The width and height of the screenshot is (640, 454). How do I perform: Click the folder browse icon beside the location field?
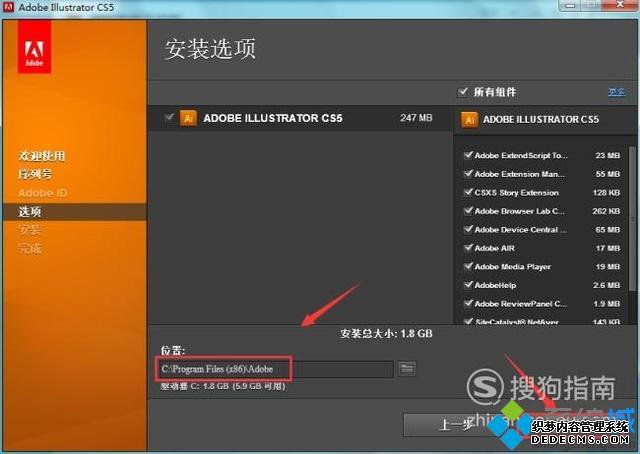click(x=407, y=369)
